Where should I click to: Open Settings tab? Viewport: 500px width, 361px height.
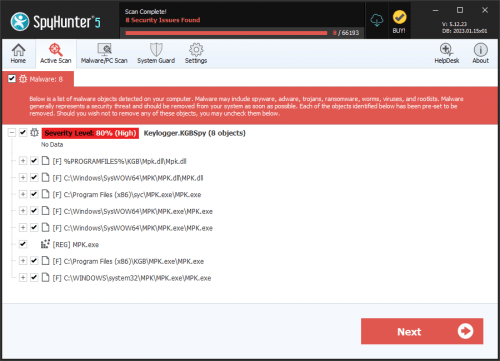(x=196, y=54)
